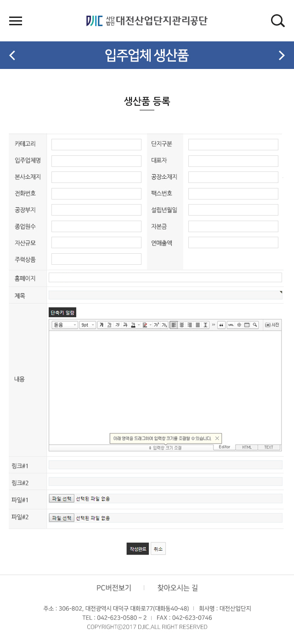Insert blockquote via quote icon
The height and width of the screenshot is (644, 294).
pyautogui.click(x=221, y=325)
